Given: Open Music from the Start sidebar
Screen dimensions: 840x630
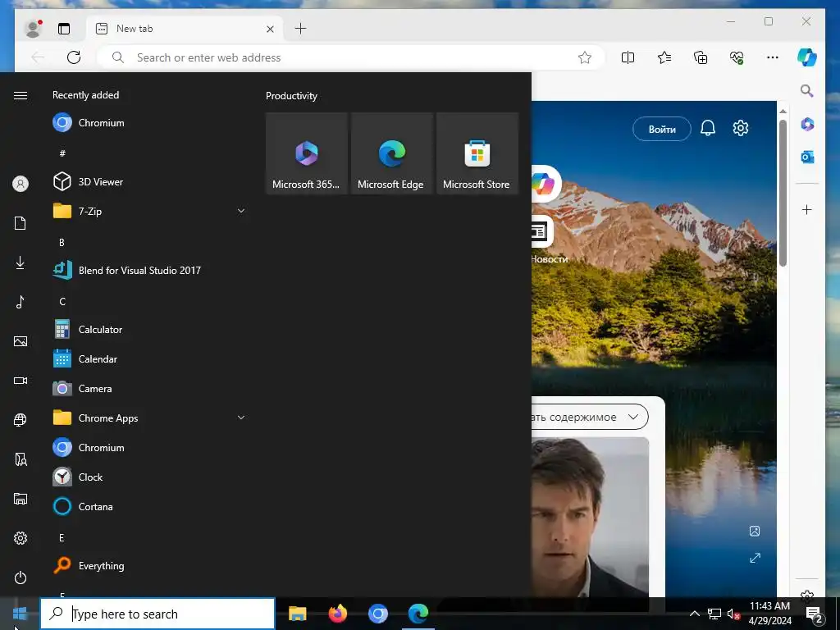Looking at the screenshot, I should [x=21, y=302].
